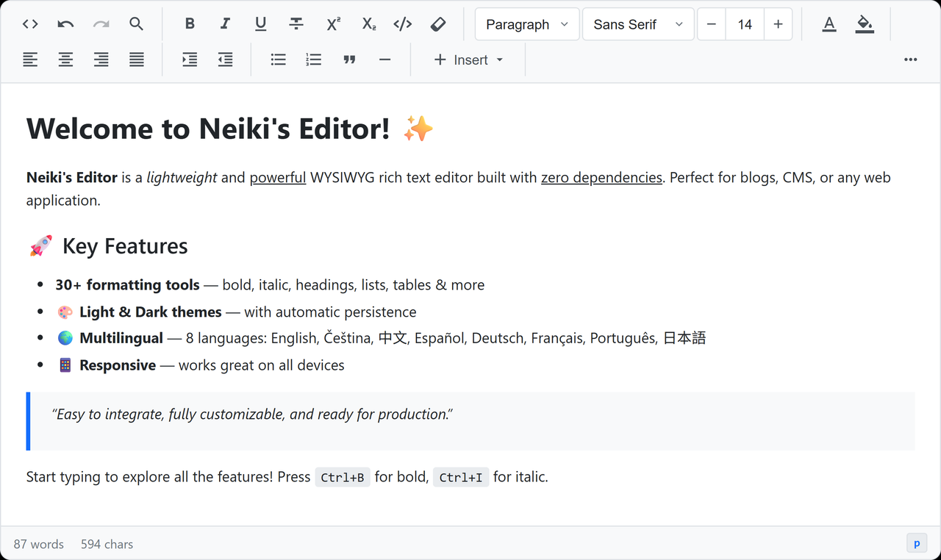This screenshot has width=941, height=560.
Task: Create a numbered list
Action: pyautogui.click(x=314, y=60)
